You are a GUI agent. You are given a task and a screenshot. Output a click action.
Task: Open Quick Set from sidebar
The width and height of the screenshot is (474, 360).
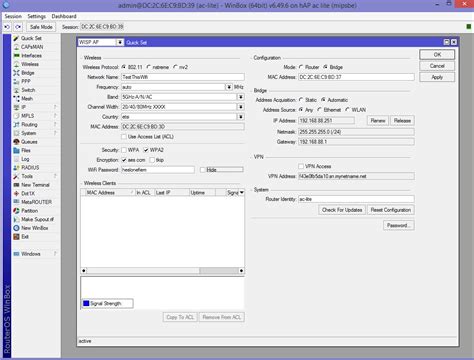coord(31,38)
